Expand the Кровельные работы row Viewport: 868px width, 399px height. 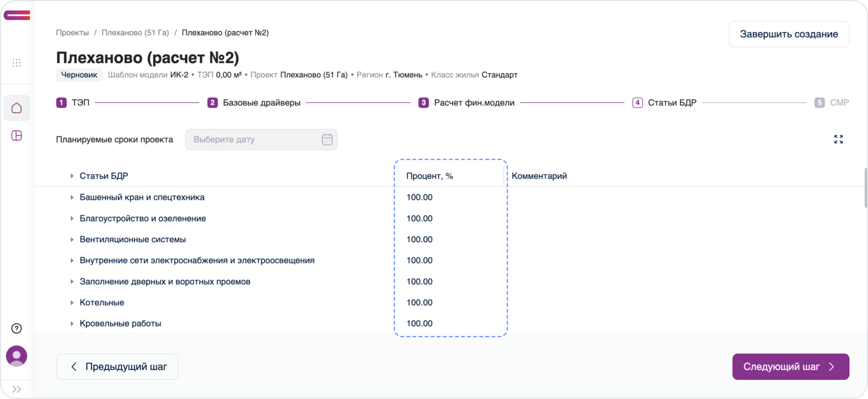point(72,324)
